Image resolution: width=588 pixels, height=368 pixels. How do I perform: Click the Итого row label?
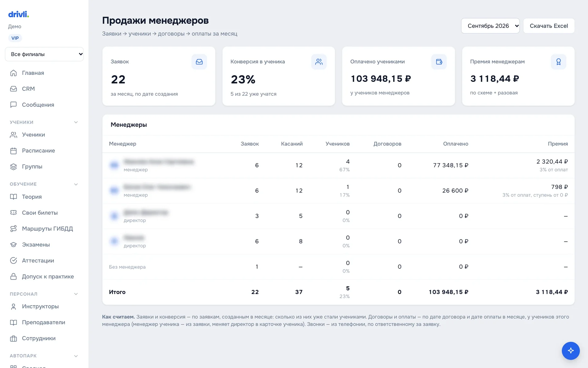click(117, 292)
